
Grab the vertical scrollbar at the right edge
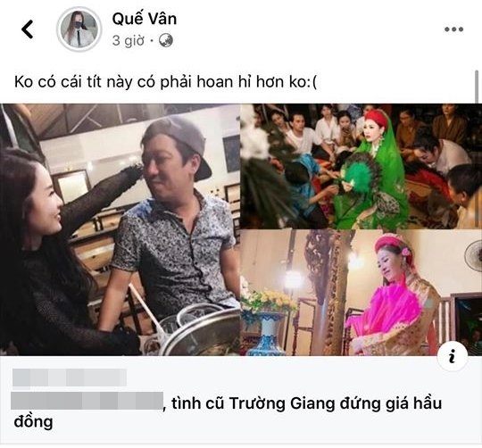click(x=477, y=87)
